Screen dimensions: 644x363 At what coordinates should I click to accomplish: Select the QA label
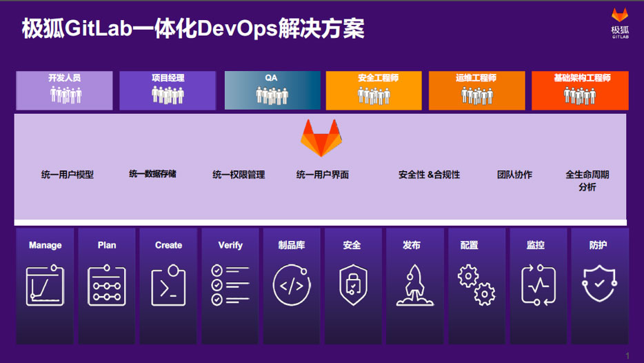pos(271,78)
